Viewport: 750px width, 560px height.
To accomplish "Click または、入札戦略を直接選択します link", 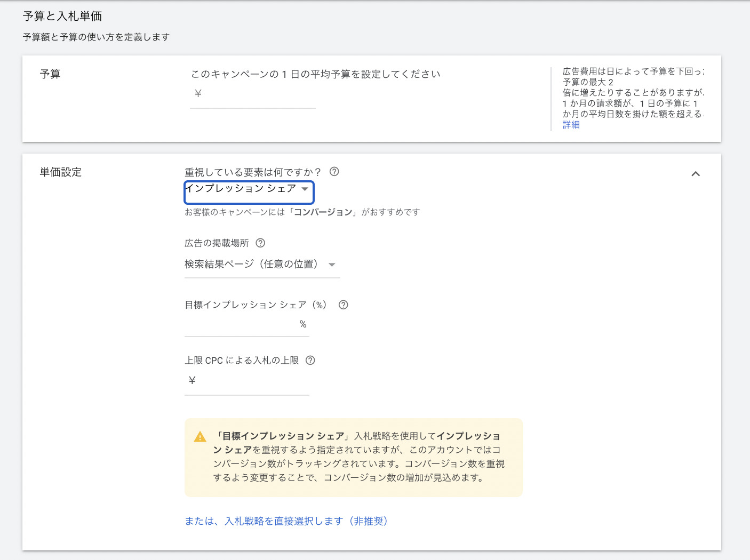I will [x=286, y=521].
